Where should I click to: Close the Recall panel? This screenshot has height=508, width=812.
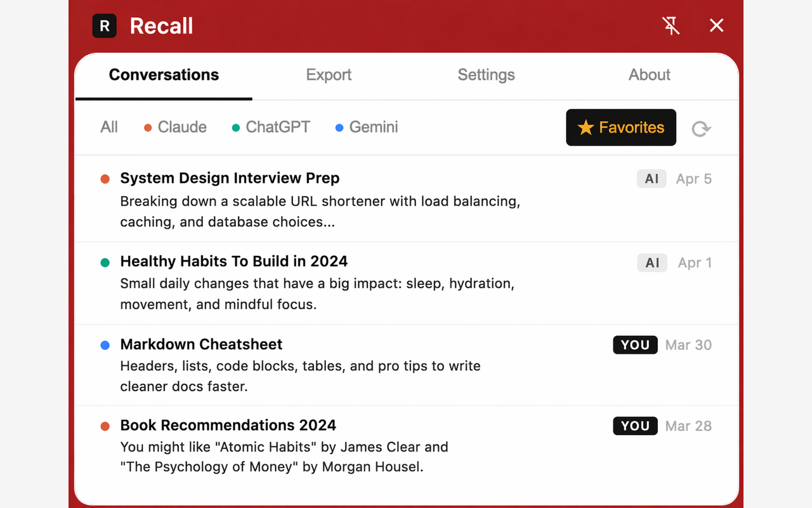716,25
